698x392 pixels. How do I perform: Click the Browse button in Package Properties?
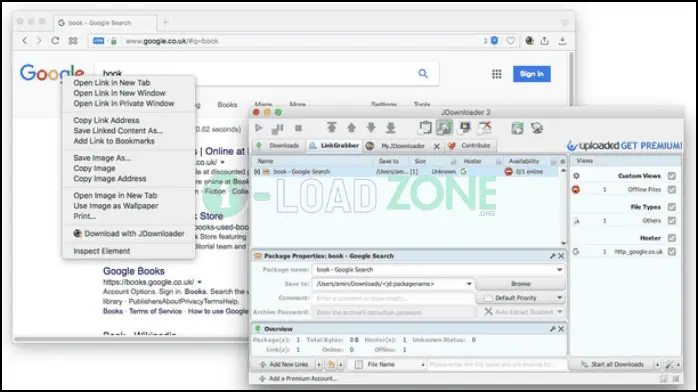[520, 283]
